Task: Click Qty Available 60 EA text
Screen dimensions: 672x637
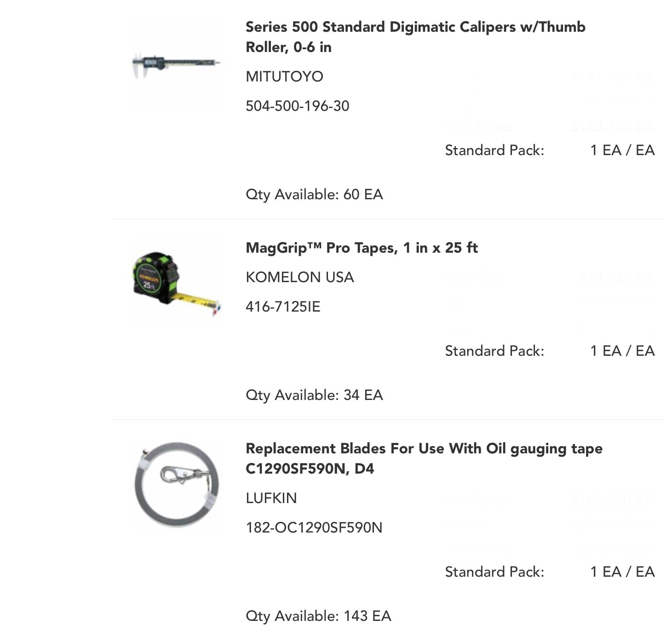Action: pos(314,195)
